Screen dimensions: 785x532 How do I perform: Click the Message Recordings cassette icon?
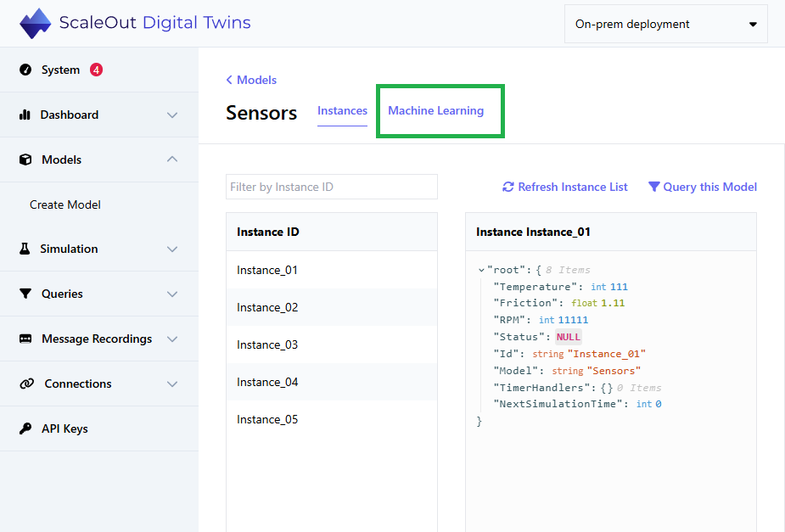click(25, 339)
